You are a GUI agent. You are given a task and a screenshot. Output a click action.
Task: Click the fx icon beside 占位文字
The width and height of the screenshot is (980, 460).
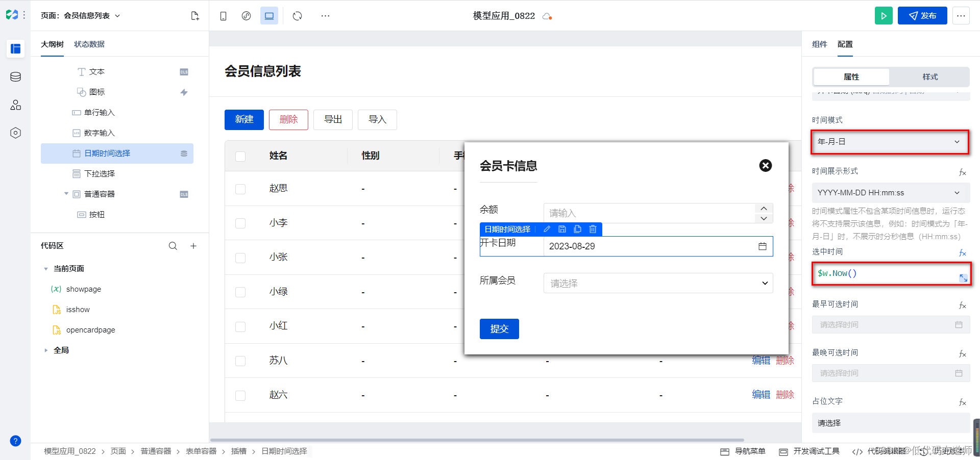962,402
